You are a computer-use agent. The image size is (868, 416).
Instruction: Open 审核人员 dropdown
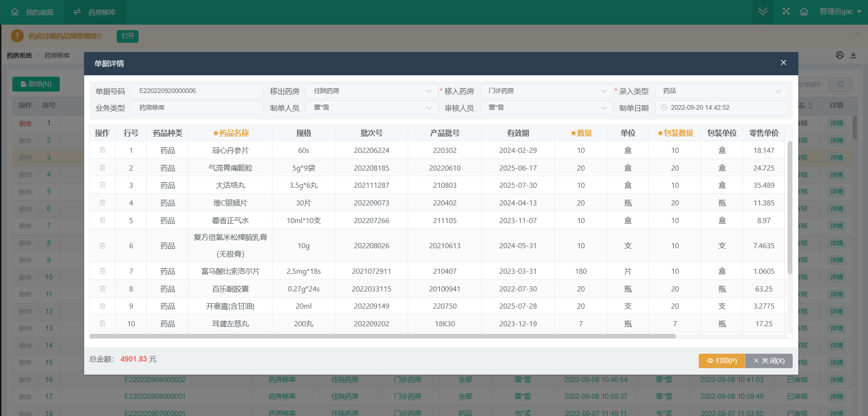pos(546,108)
